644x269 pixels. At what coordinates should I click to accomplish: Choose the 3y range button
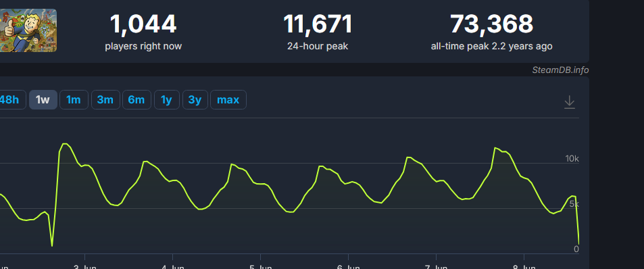195,100
